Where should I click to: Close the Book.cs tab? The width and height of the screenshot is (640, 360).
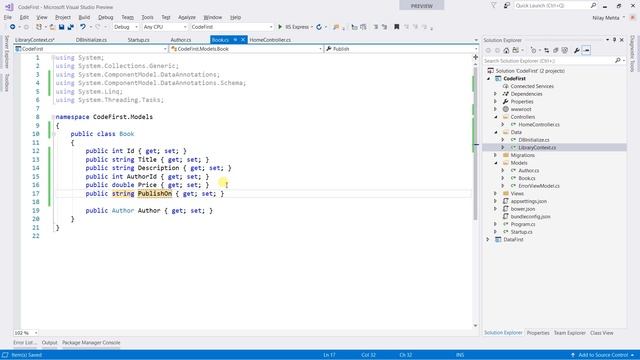tap(243, 40)
